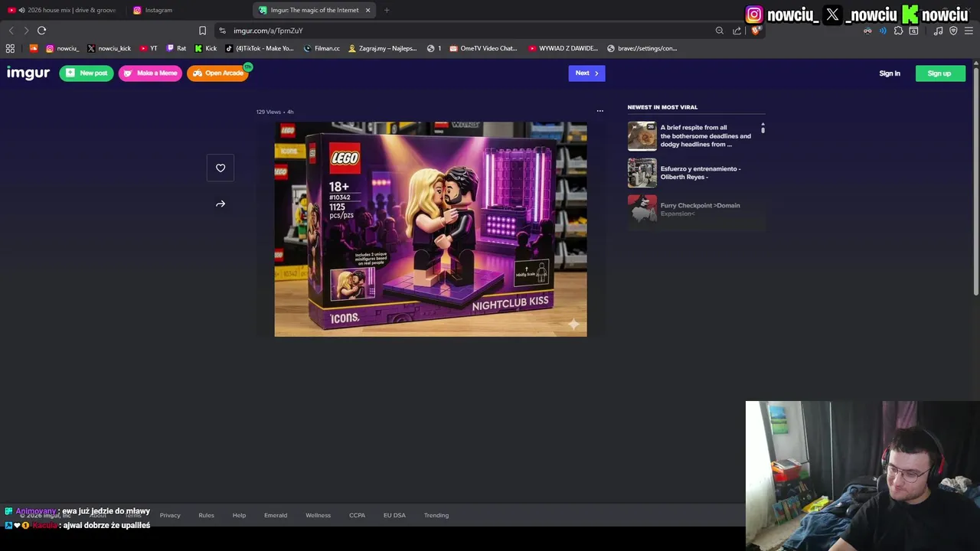Click Sign in

point(890,73)
